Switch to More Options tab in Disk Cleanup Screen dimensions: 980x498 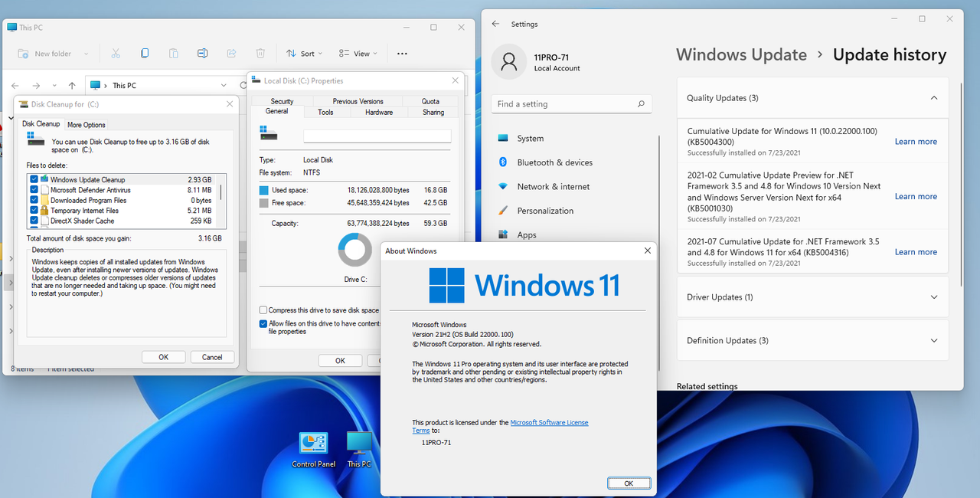click(87, 125)
